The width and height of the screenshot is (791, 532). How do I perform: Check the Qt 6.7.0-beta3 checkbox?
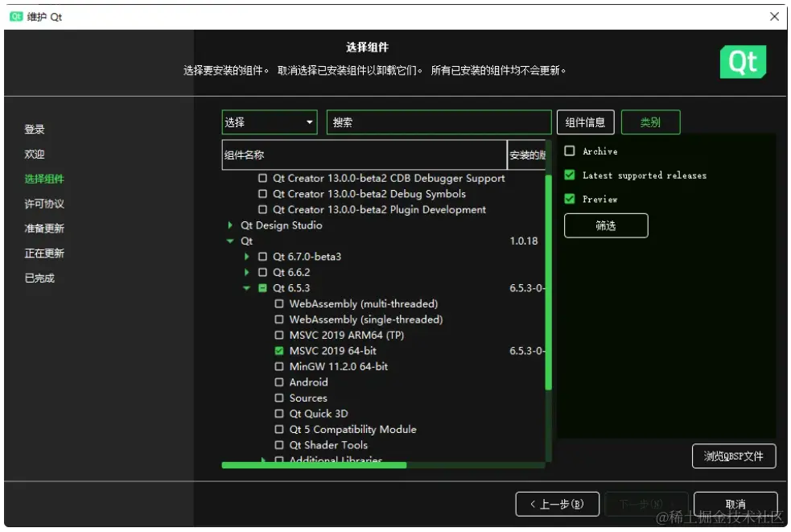click(262, 257)
